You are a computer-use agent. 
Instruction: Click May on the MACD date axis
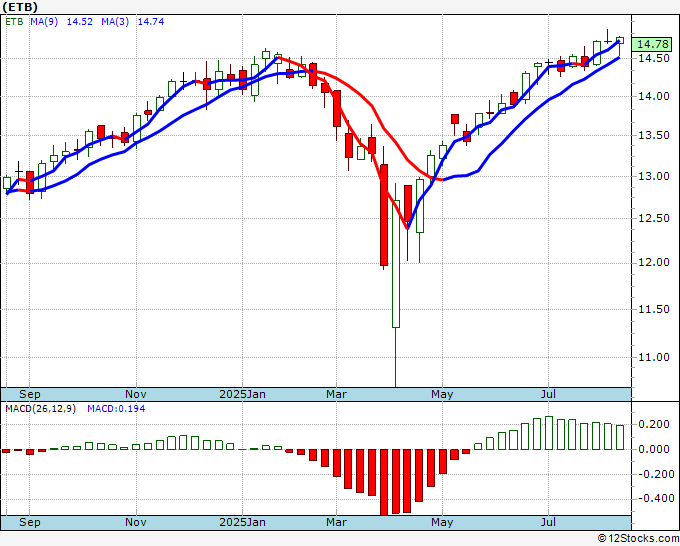tap(442, 522)
